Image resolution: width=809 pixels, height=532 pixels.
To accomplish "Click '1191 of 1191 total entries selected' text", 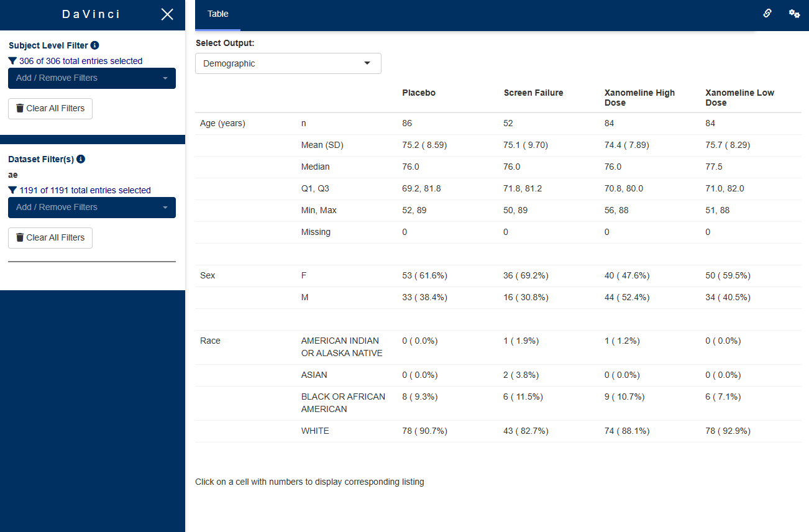I will (x=85, y=190).
